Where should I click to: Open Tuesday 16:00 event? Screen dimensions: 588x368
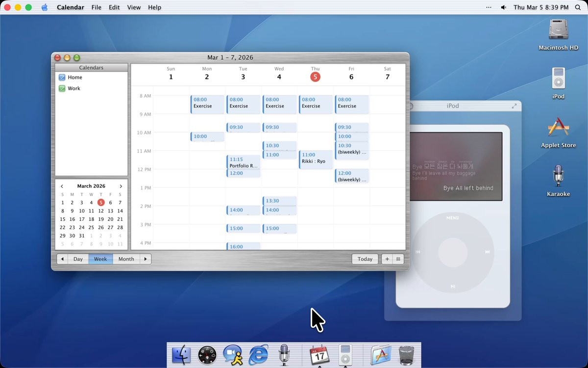point(244,246)
